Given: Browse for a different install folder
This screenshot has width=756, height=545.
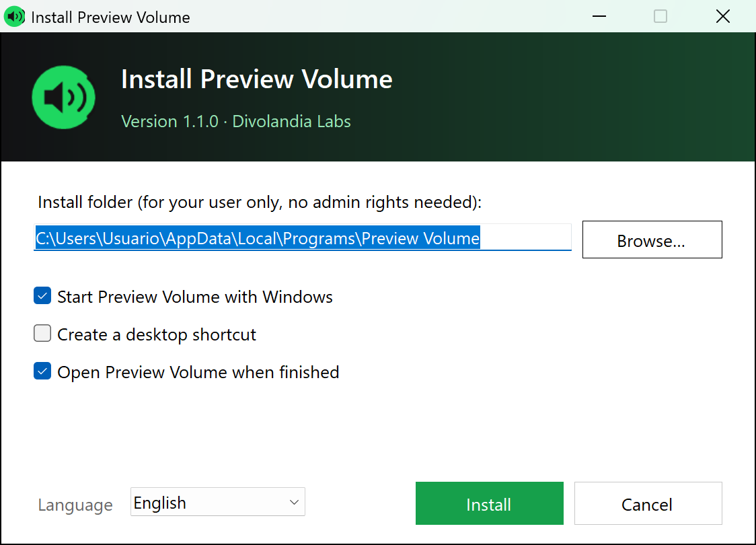Looking at the screenshot, I should 652,240.
